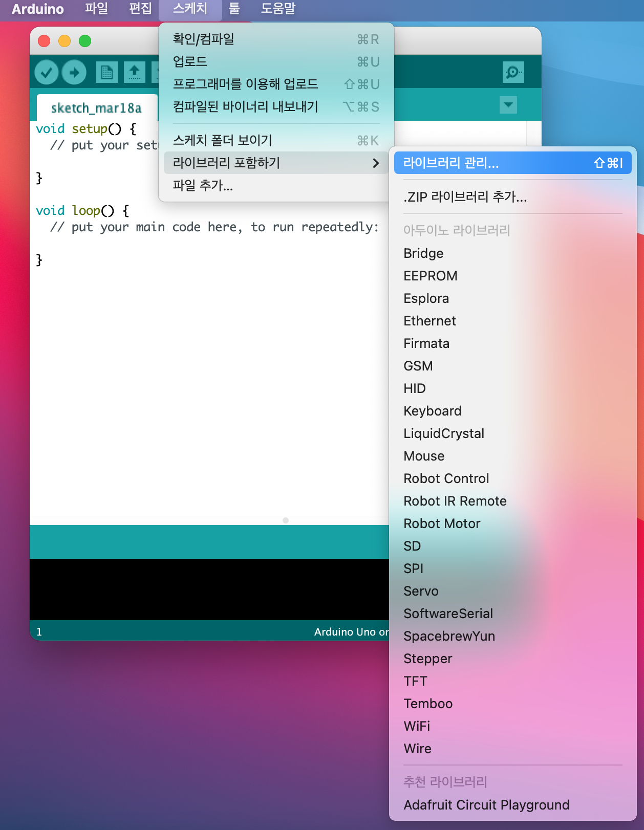Open the 파일 menu
The image size is (644, 830).
pos(96,9)
